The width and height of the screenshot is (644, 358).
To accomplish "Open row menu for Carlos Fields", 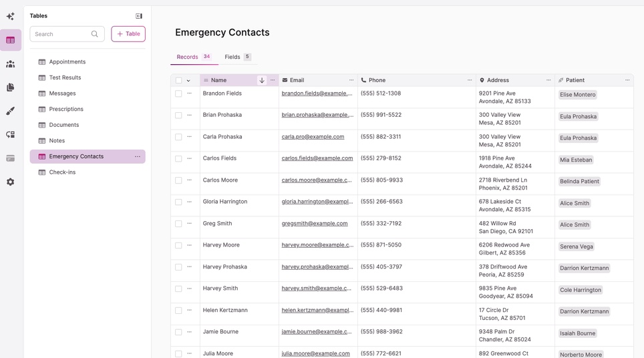I will coord(189,158).
